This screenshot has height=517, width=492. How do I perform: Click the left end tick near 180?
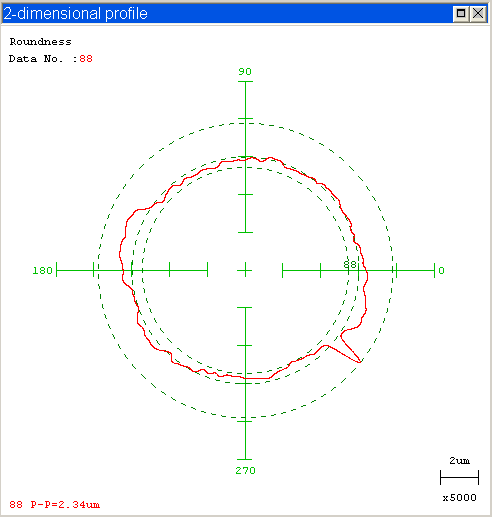tap(57, 270)
